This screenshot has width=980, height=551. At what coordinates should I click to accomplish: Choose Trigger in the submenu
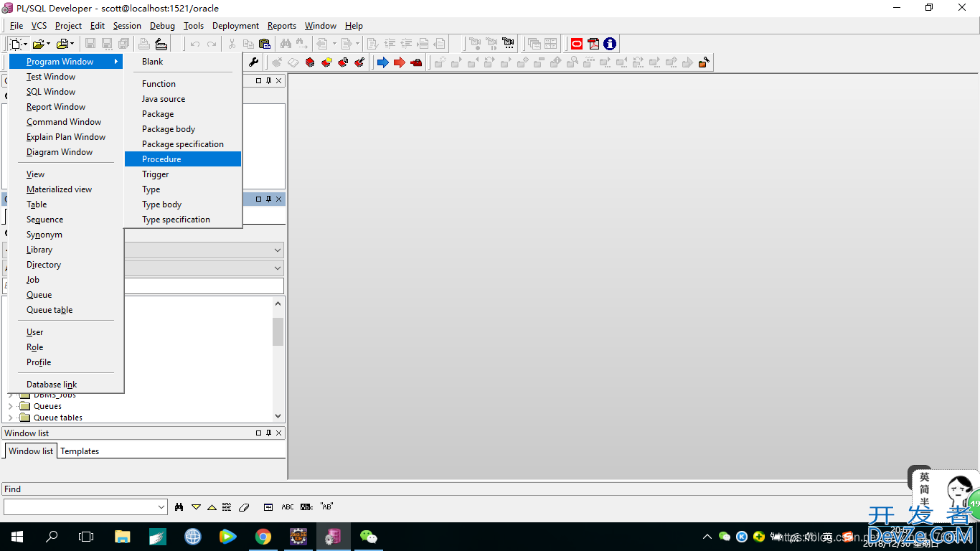point(183,174)
